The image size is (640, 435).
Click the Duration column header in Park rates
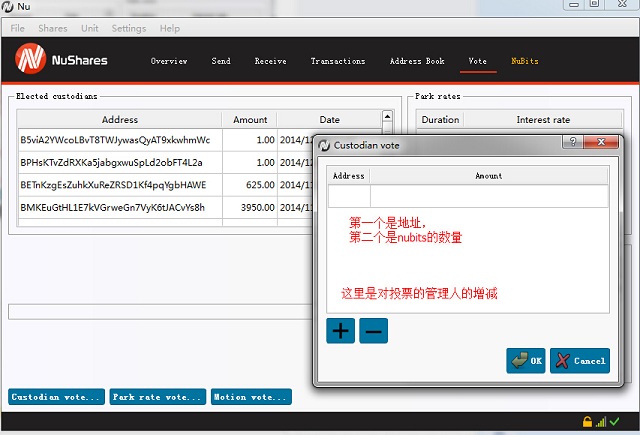pyautogui.click(x=440, y=120)
